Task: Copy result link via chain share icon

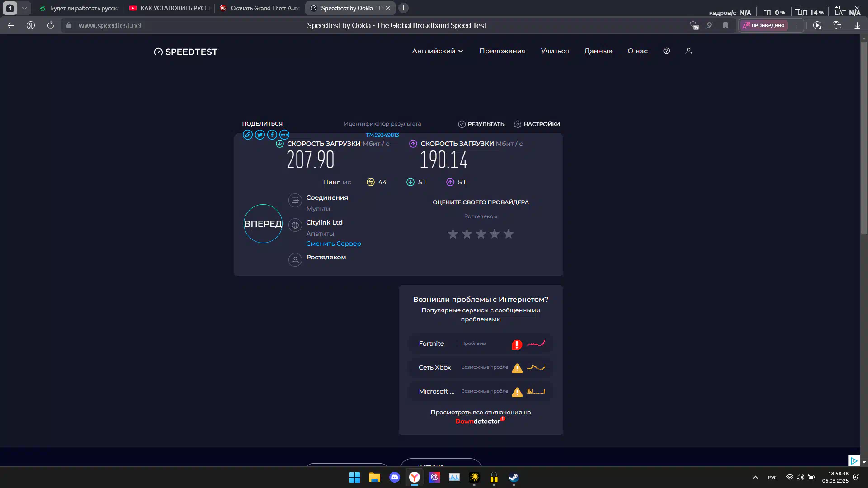Action: tap(248, 135)
